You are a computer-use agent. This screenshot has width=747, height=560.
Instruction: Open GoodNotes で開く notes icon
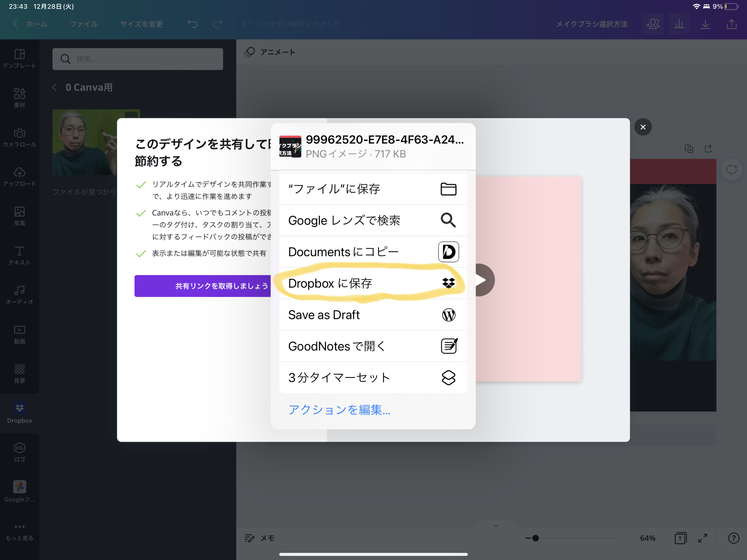tap(449, 346)
